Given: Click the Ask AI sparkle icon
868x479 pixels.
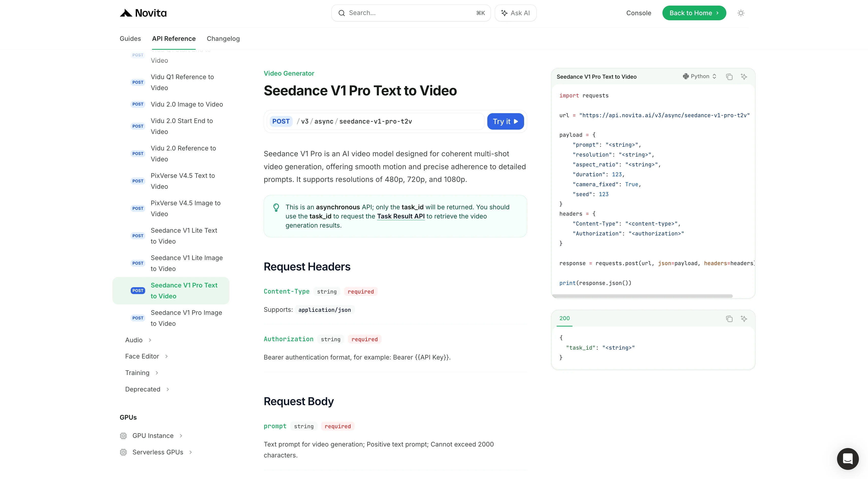Looking at the screenshot, I should coord(504,13).
